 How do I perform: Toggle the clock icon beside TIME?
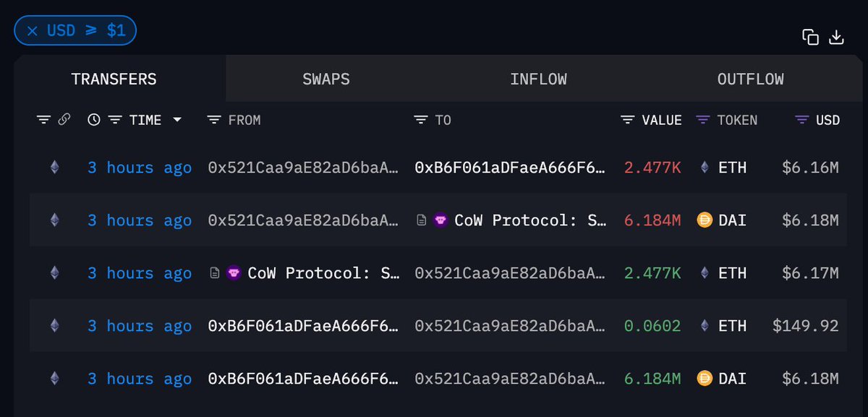click(94, 120)
